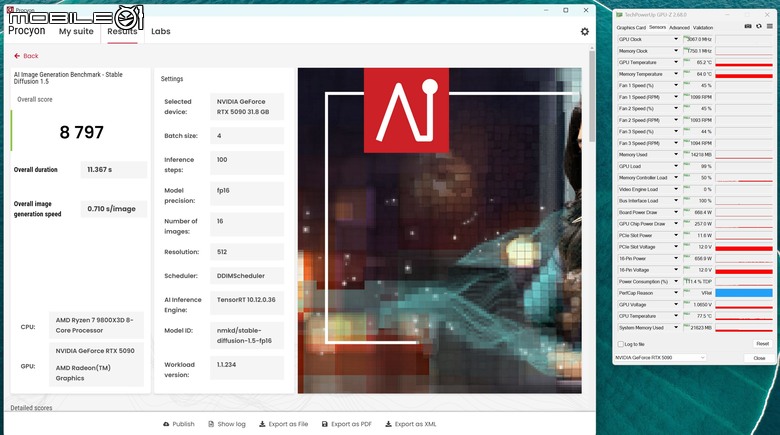Viewport: 780px width, 435px height.
Task: Click the selected device NVIDIA GeForce RTX 5090 field
Action: [247, 107]
